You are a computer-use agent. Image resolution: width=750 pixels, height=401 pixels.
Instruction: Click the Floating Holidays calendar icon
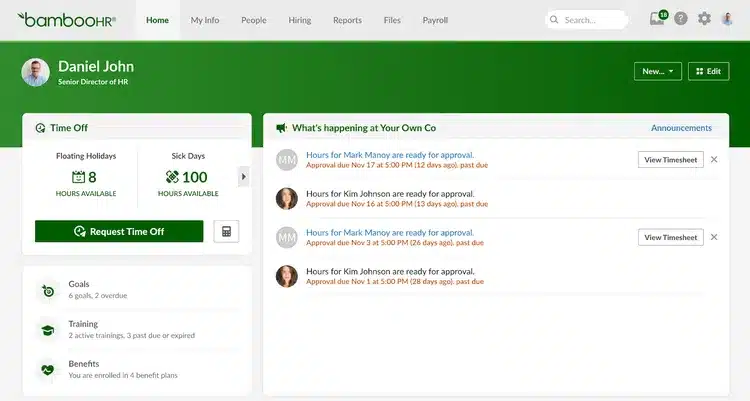(x=78, y=177)
